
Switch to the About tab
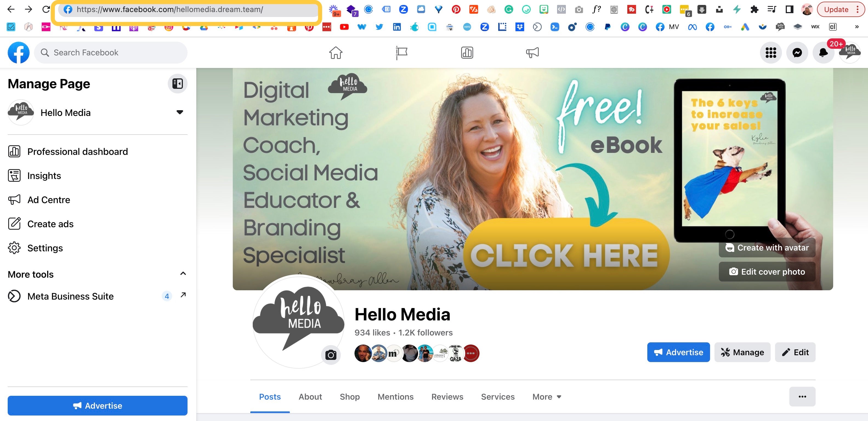click(310, 397)
